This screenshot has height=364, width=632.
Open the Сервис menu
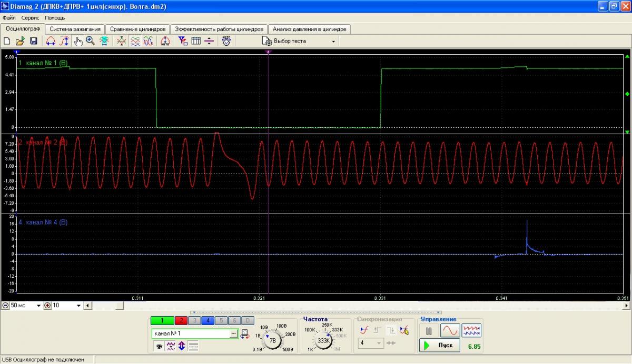pos(30,18)
